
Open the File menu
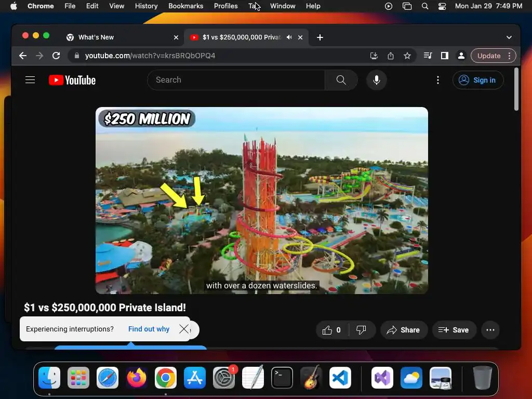(70, 6)
